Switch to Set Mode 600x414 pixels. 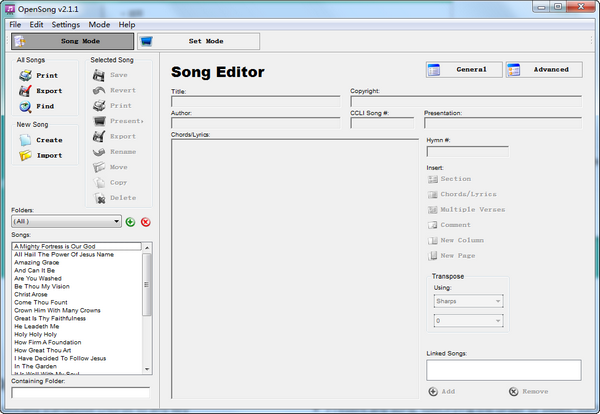pos(197,42)
